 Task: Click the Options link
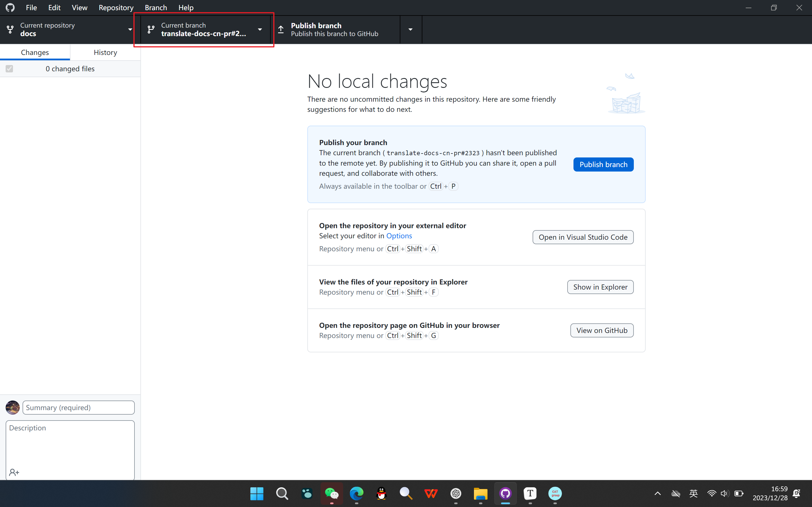(399, 236)
